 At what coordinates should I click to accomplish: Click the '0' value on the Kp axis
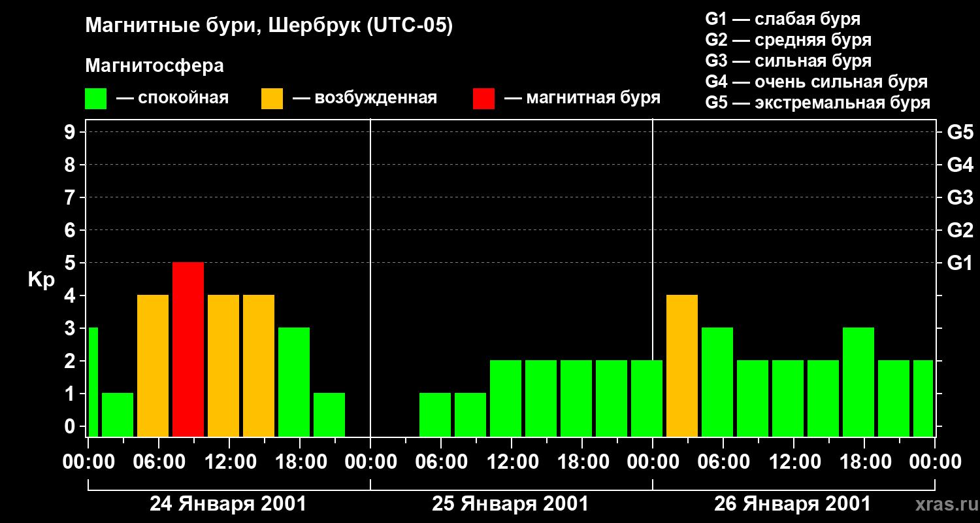71,426
